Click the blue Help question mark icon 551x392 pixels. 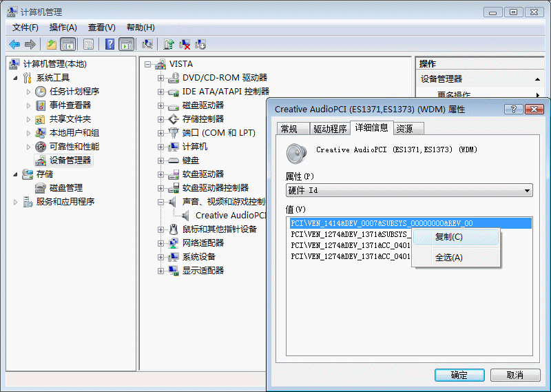(110, 45)
